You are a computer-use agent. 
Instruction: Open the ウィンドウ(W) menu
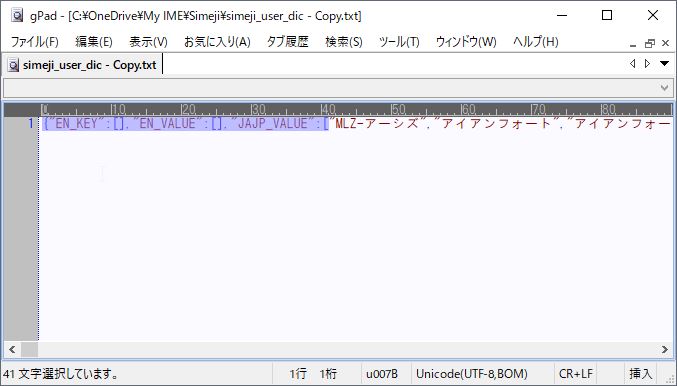click(466, 42)
